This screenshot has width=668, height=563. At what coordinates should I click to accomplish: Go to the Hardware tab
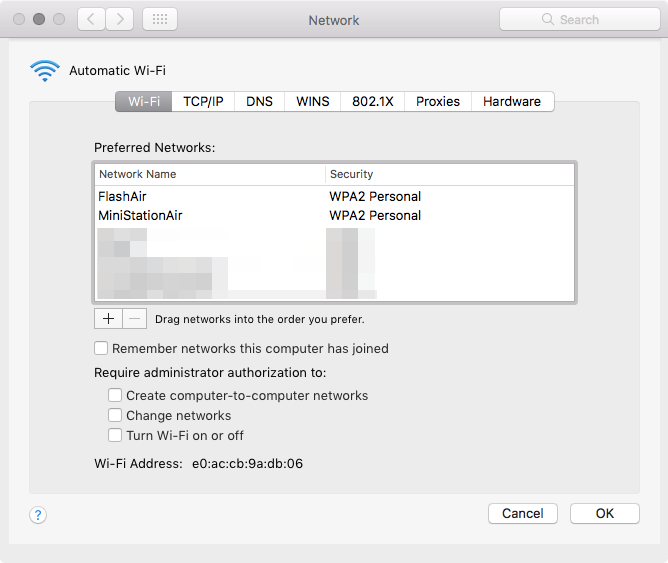[x=511, y=101]
